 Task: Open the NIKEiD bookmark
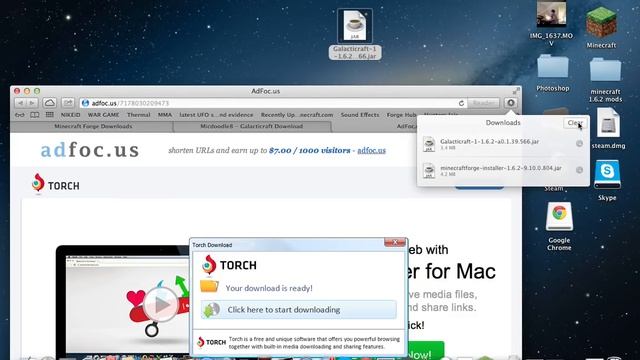71,115
